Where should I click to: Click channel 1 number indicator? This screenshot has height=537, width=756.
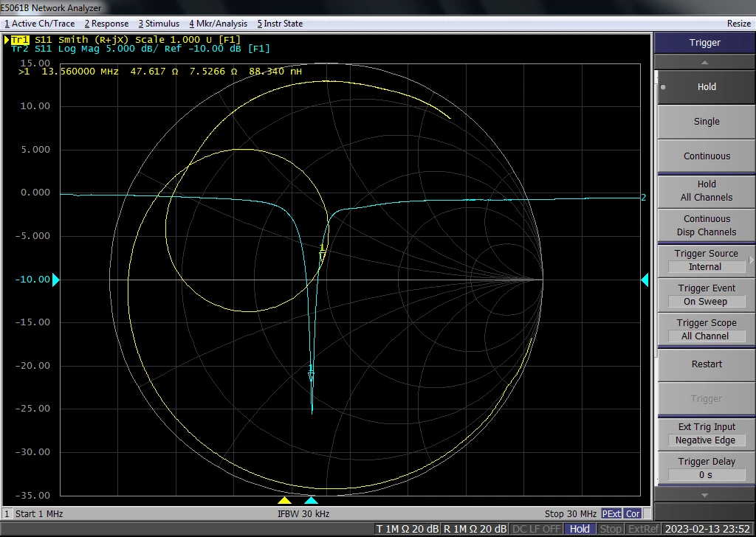coord(7,514)
